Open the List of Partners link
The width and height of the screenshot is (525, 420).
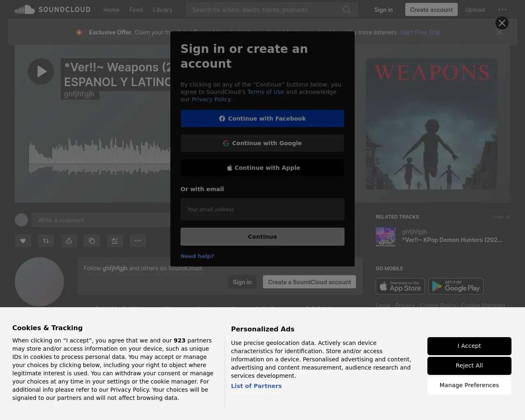coord(256,386)
